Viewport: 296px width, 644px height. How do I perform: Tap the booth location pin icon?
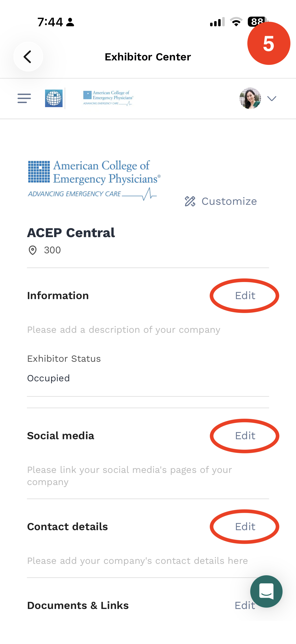click(x=33, y=250)
